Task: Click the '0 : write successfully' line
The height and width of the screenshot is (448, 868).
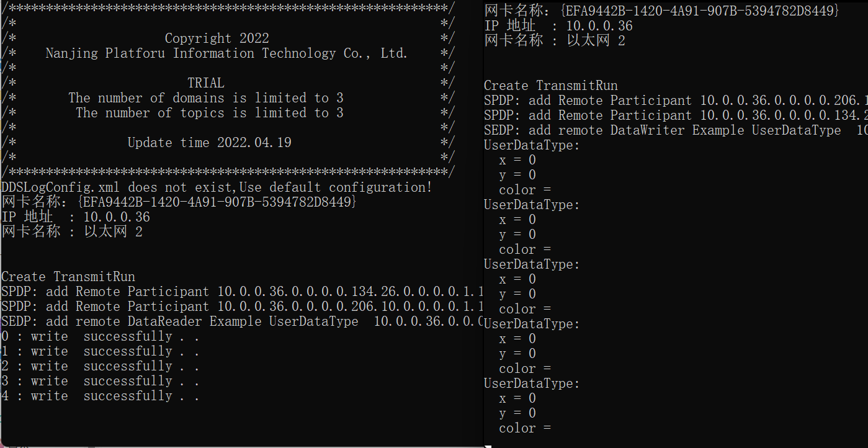Action: [x=101, y=336]
